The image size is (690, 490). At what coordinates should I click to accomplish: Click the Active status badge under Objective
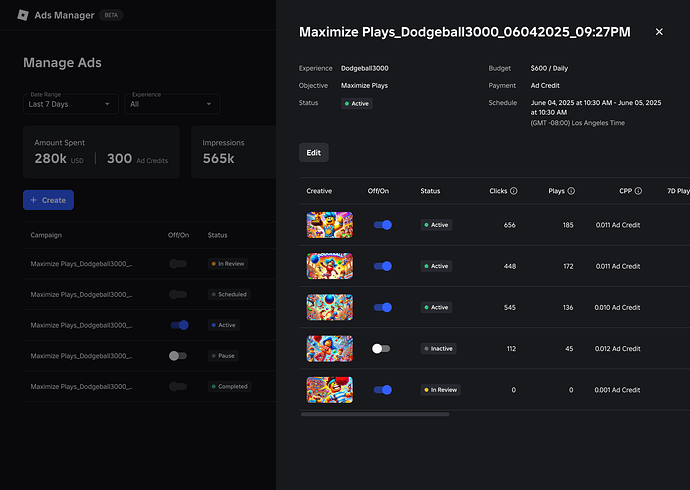pyautogui.click(x=357, y=104)
